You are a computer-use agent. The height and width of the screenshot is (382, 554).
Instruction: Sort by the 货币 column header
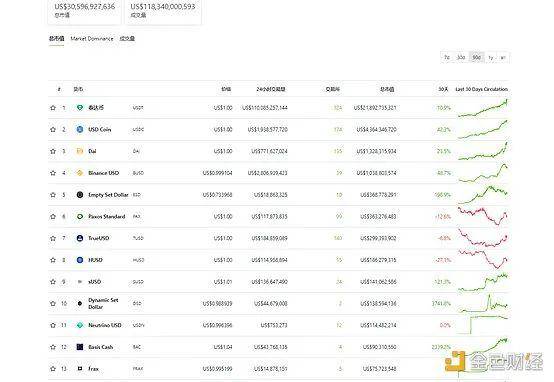78,89
